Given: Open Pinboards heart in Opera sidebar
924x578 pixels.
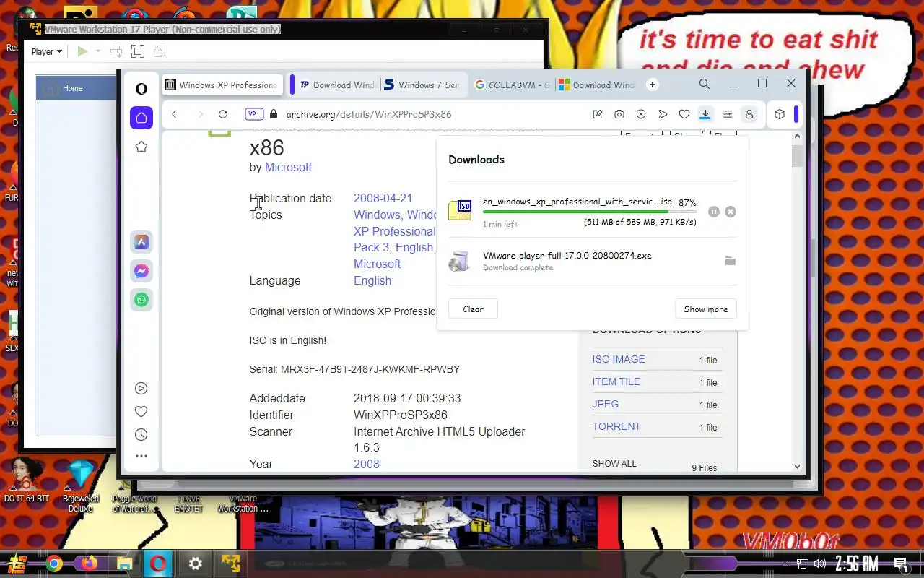Looking at the screenshot, I should pos(141,411).
